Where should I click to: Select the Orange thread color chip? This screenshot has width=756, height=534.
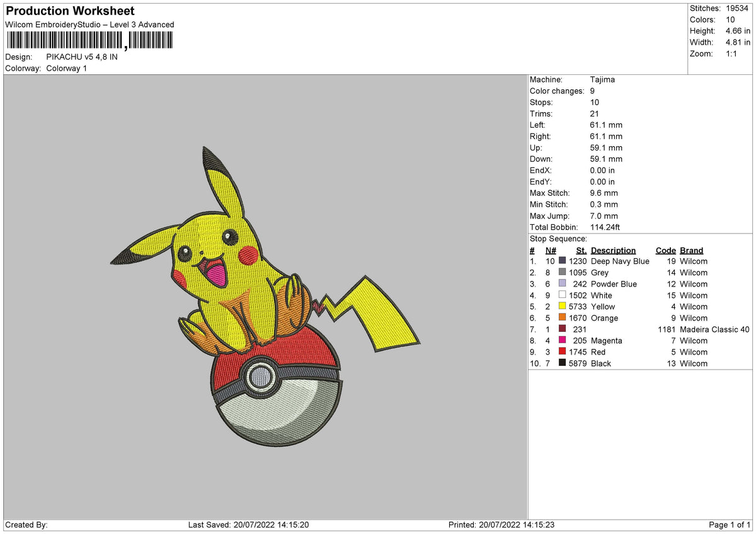click(563, 318)
